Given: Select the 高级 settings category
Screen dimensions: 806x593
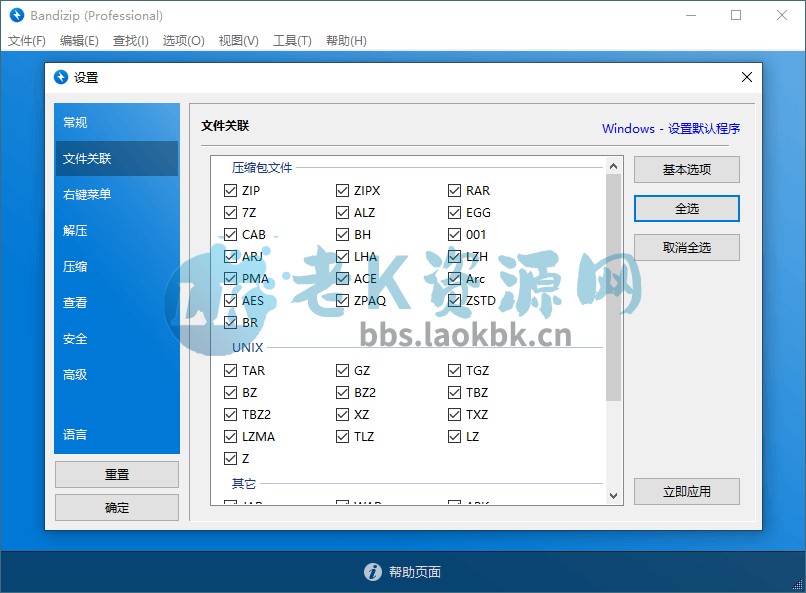Looking at the screenshot, I should 75,374.
